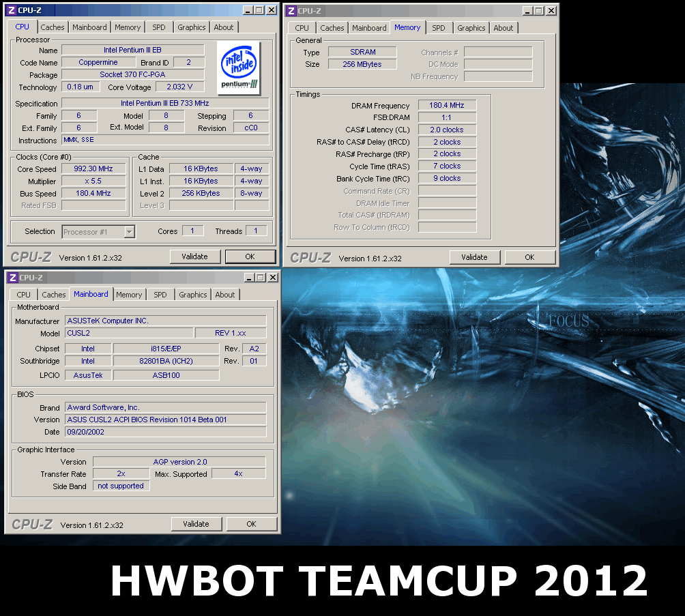Viewport: 685px width, 616px height.
Task: Click OK in the Mainboard window
Action: tap(252, 524)
